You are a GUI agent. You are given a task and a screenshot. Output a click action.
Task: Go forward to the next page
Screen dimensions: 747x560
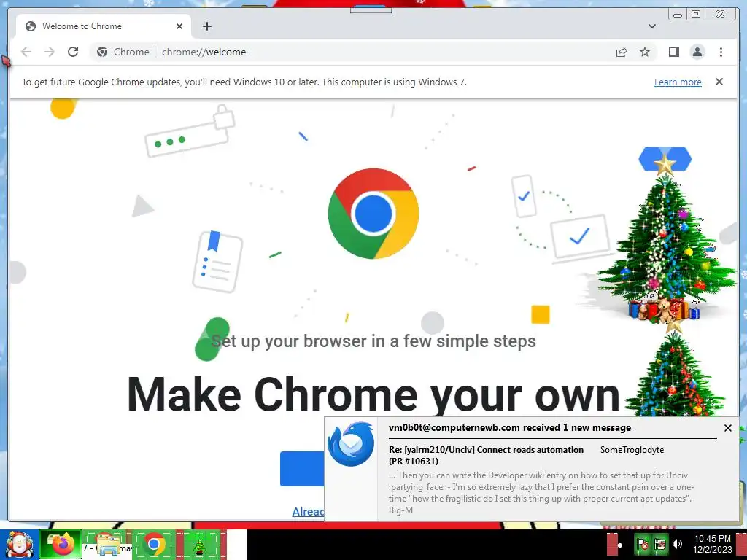pos(50,52)
